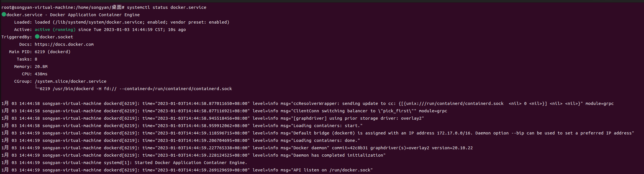Click the overlay2 storage driver log line

[x=213, y=118]
